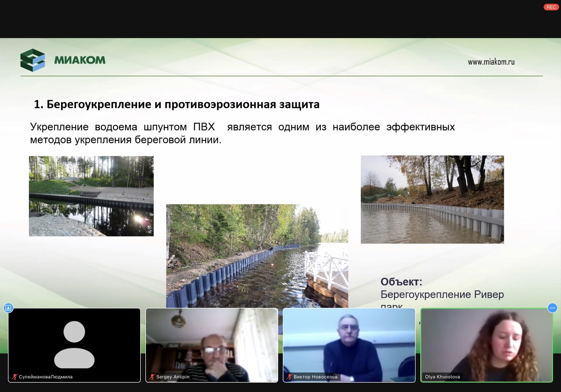Click the Sergey Antipin name label
561x392 pixels.
pyautogui.click(x=173, y=377)
